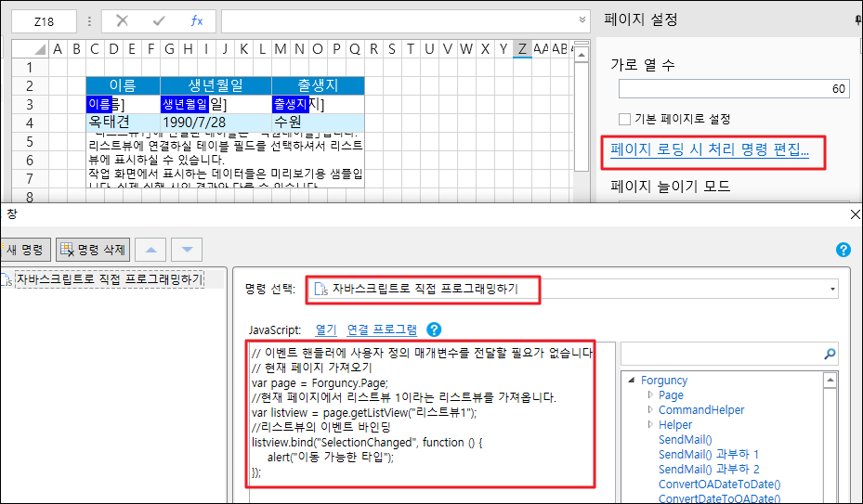863x504 pixels.
Task: Expand the formula bar chevron
Action: pyautogui.click(x=582, y=19)
